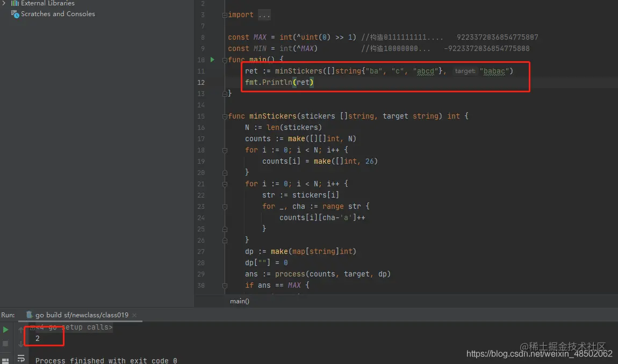Viewport: 618px width, 364px height.
Task: Click the Go gopher icon on the Run tab
Action: [x=29, y=315]
